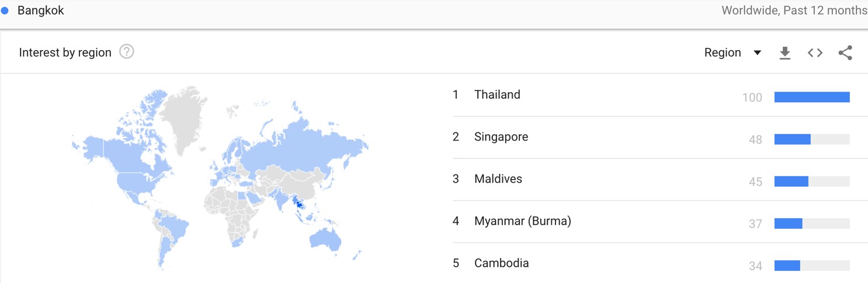Viewport: 868px width, 283px height.
Task: Select Cambodia in the ranking list
Action: point(502,263)
